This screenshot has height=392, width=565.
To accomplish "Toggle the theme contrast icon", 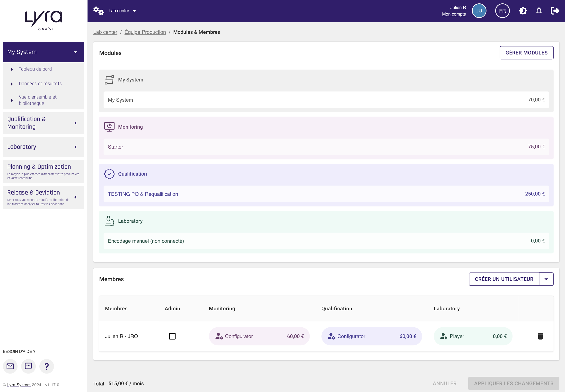I will coord(523,11).
